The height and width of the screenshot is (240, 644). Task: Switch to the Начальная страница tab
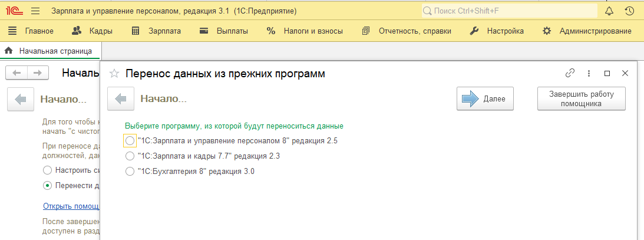51,51
